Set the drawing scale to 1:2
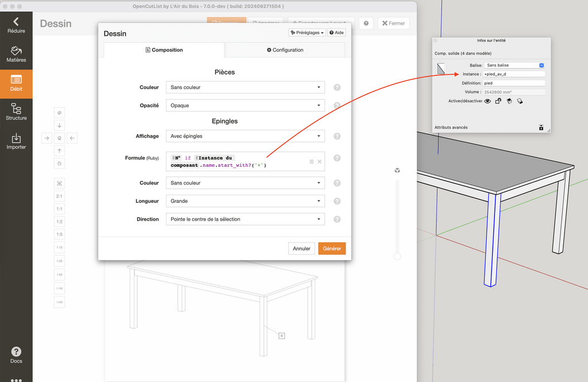The width and height of the screenshot is (588, 382). (59, 222)
